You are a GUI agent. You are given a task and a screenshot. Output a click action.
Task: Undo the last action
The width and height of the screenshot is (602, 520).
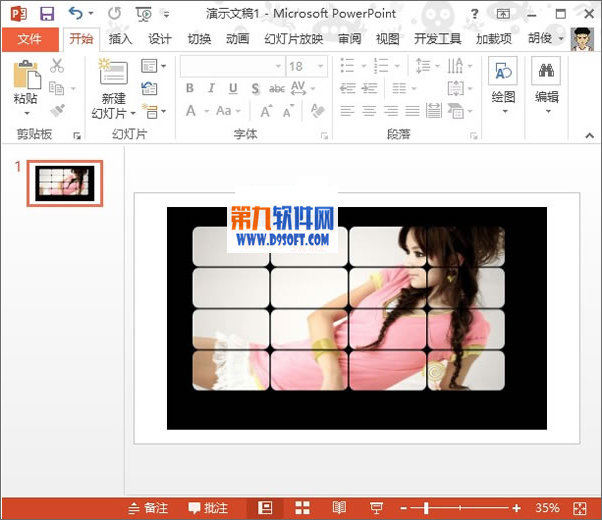pyautogui.click(x=75, y=14)
